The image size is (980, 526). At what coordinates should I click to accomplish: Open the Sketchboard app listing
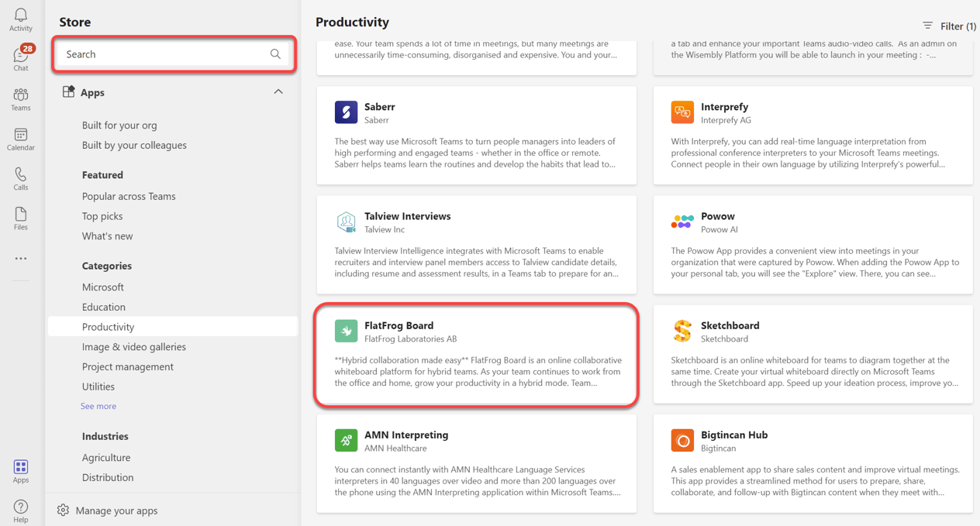click(x=813, y=354)
